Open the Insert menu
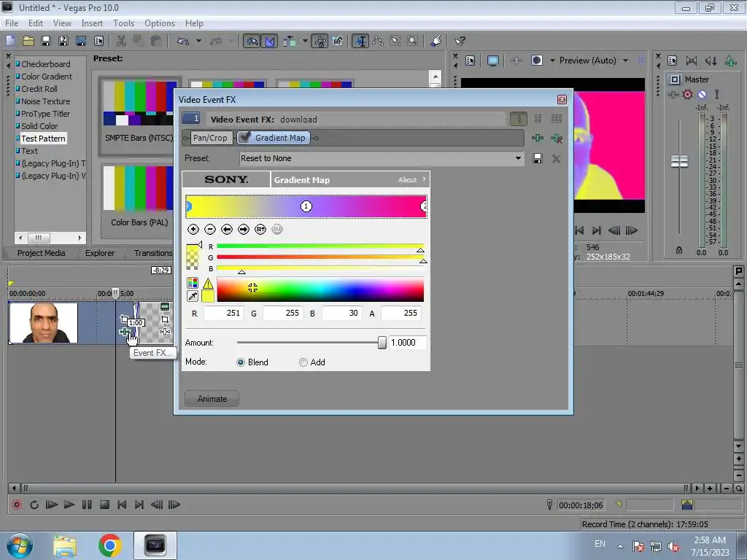The width and height of the screenshot is (747, 560). 92,23
